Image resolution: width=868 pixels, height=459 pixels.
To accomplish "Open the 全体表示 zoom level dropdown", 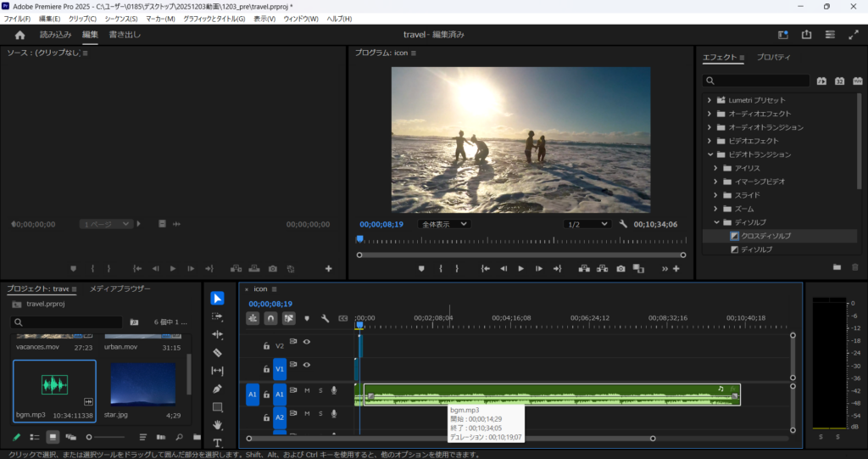I will [442, 224].
